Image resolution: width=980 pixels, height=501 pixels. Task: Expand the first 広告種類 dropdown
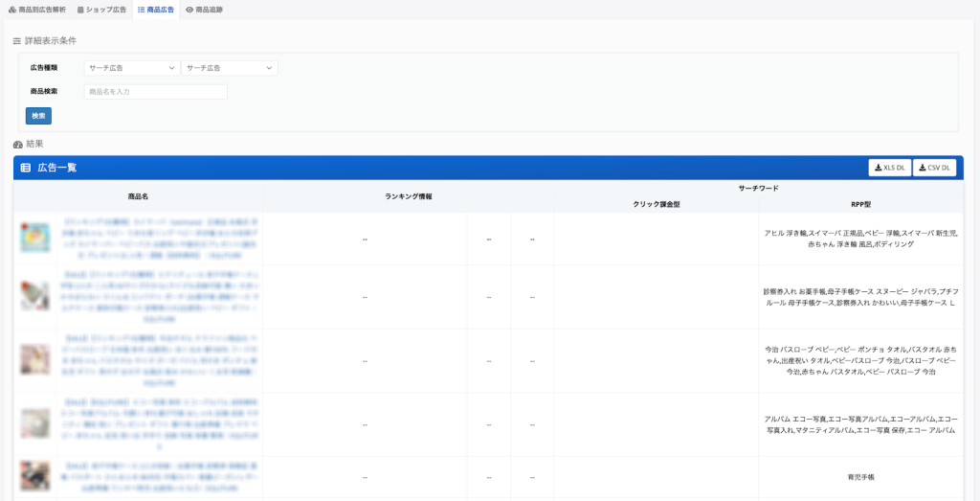131,68
